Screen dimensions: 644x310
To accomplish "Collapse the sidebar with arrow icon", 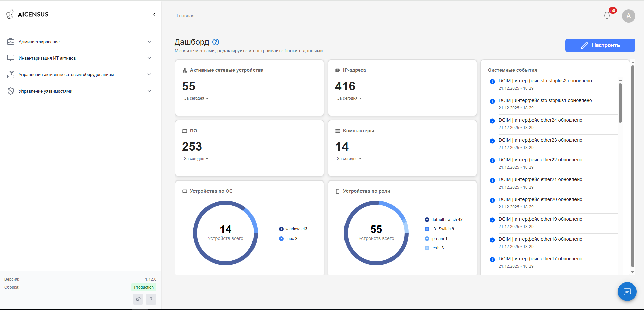I will pyautogui.click(x=154, y=14).
